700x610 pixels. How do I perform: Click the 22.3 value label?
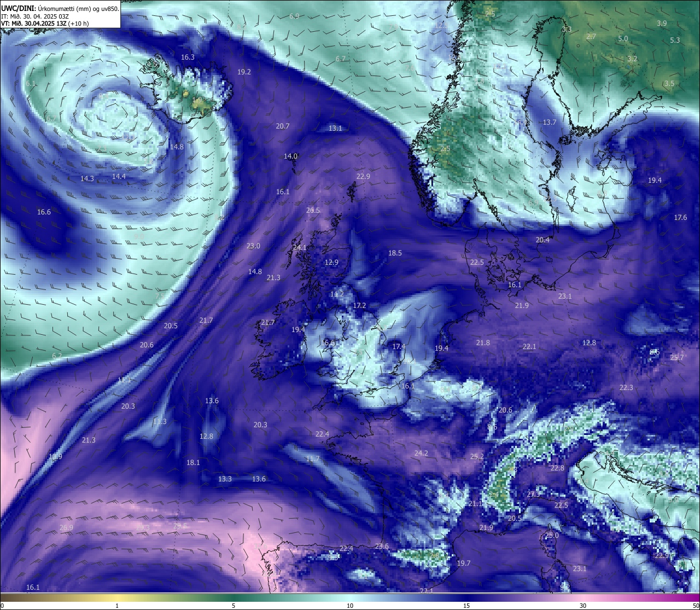pyautogui.click(x=626, y=387)
